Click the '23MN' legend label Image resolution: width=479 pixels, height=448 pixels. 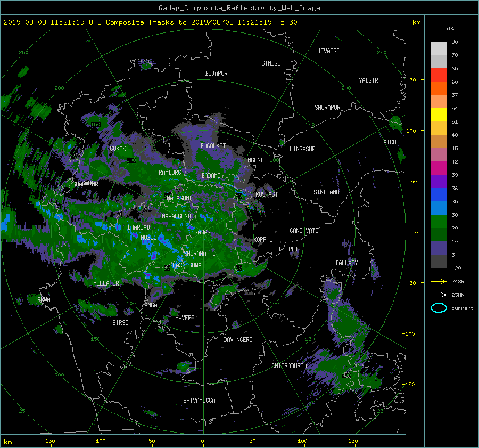click(x=458, y=295)
